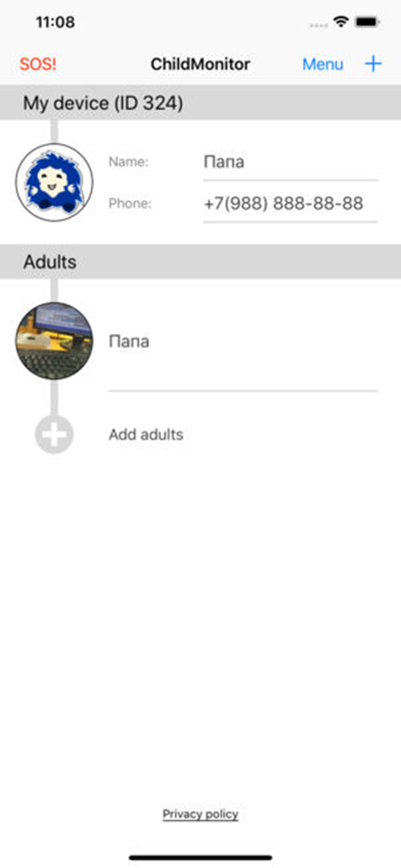Tap the Add adults label

(x=146, y=435)
